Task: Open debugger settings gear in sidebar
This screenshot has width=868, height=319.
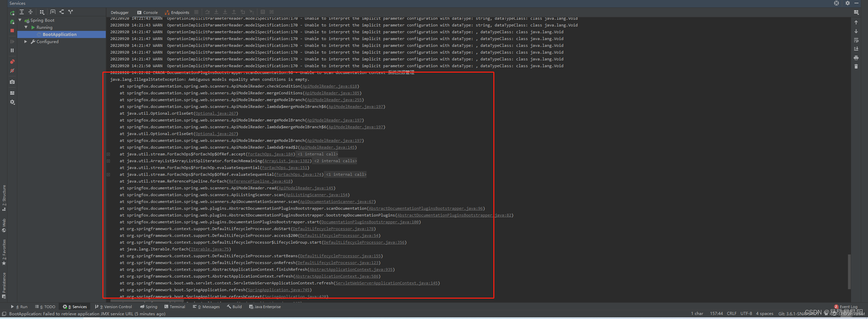Action: 12,102
